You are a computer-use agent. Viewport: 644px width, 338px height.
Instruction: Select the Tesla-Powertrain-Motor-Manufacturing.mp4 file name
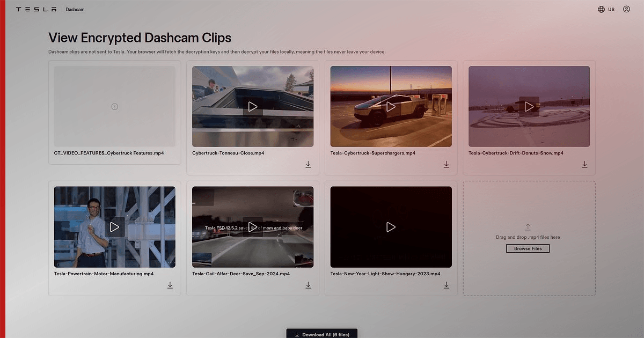[x=104, y=274]
